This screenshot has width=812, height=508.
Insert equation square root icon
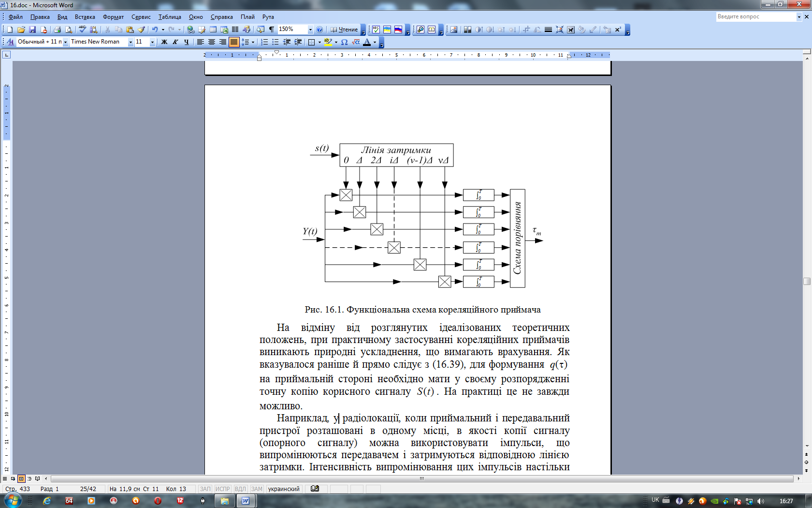click(356, 42)
